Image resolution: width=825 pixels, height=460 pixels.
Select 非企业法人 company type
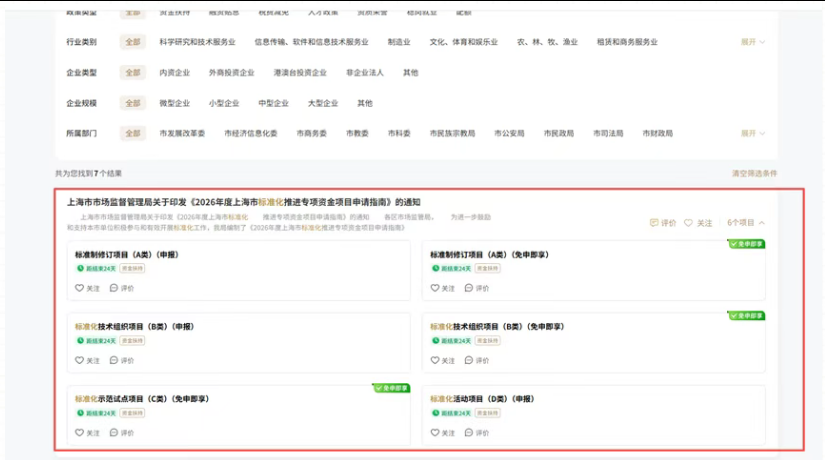pyautogui.click(x=365, y=72)
